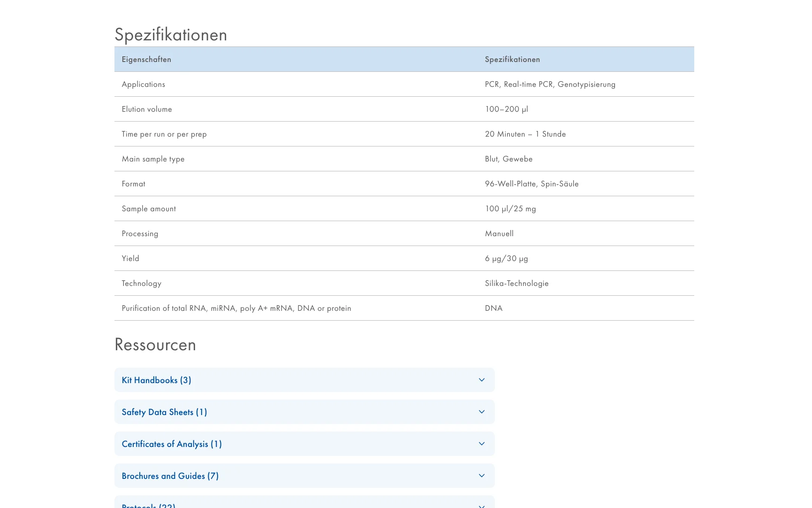Expand the Brochures and Guides (7) section
The height and width of the screenshot is (508, 812).
tap(304, 476)
